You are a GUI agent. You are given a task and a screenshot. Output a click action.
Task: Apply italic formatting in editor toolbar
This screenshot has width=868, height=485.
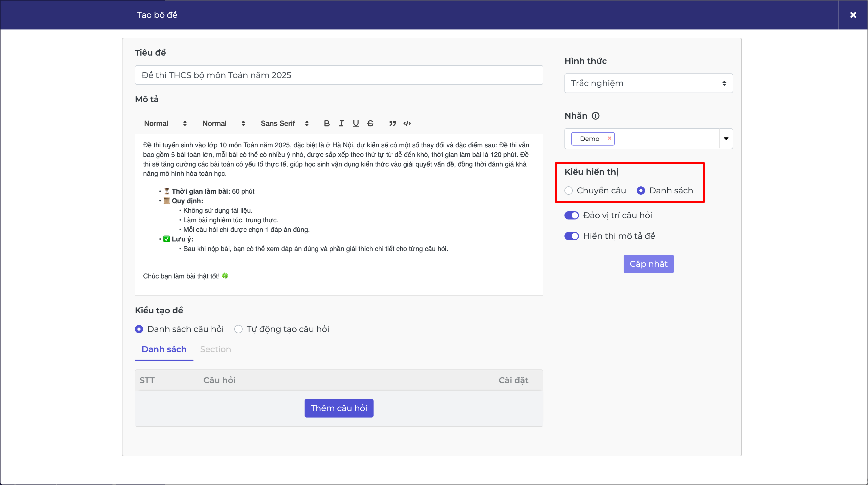click(341, 123)
